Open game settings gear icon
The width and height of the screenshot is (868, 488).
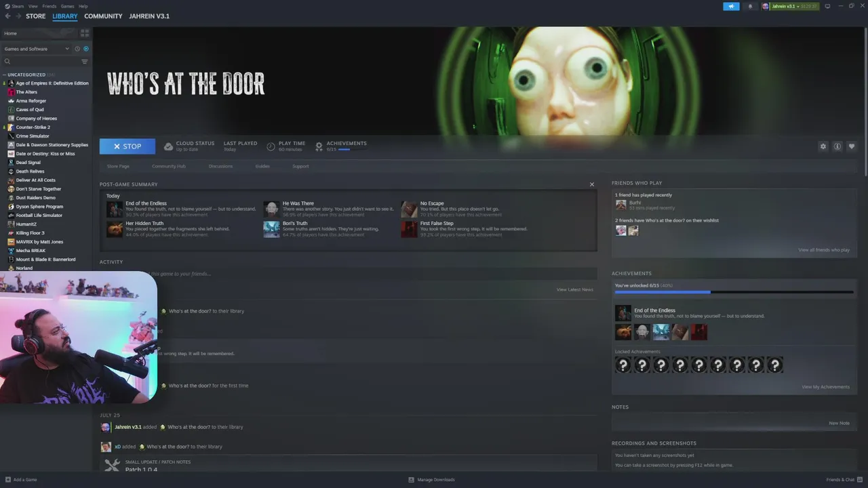823,146
